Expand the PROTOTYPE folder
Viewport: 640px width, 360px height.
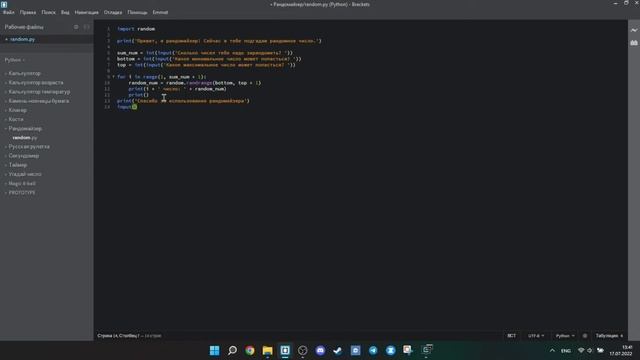(x=22, y=193)
